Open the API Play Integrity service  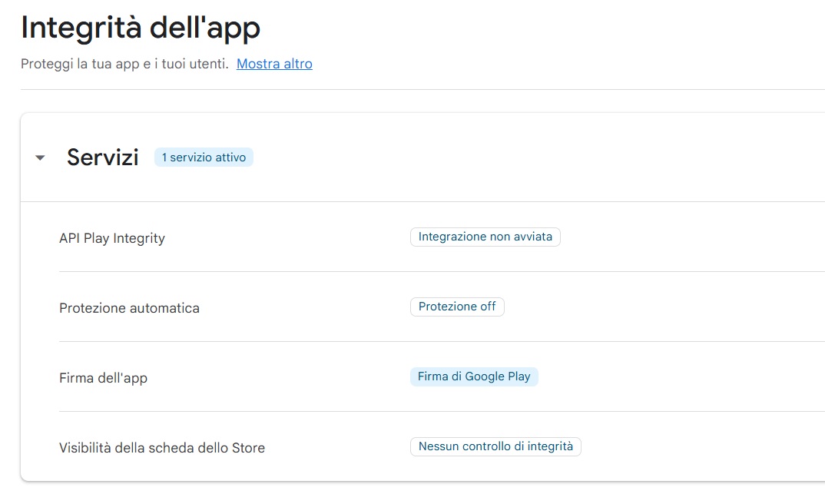coord(112,238)
